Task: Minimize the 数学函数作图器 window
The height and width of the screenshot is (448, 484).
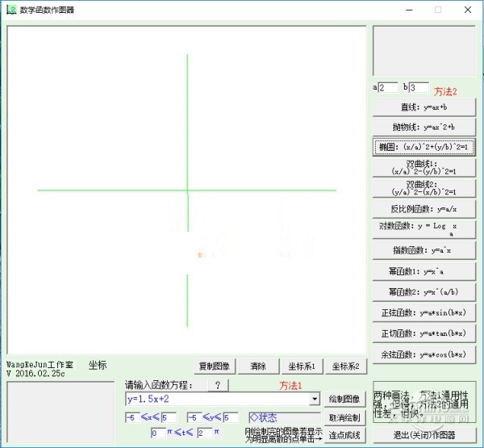Action: tap(409, 10)
